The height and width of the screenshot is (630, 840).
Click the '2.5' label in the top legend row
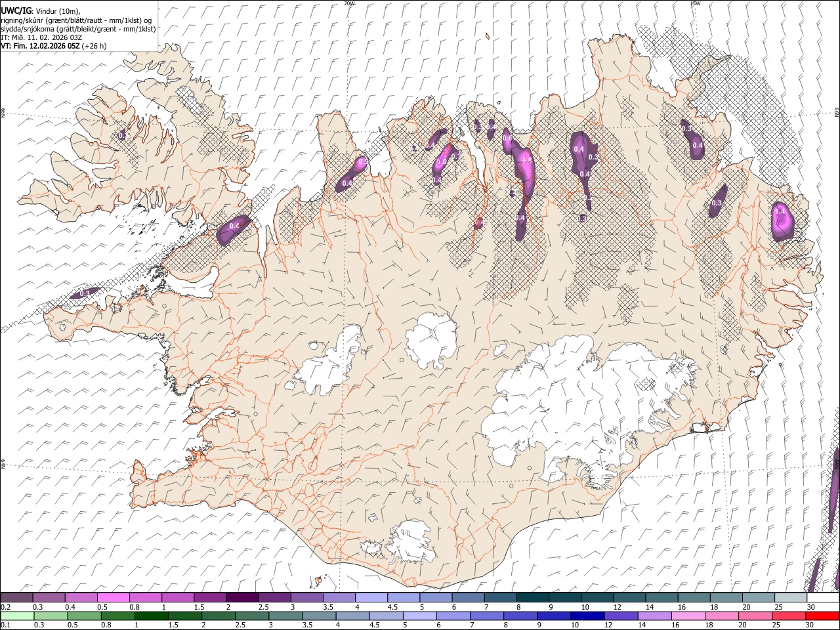point(263,607)
